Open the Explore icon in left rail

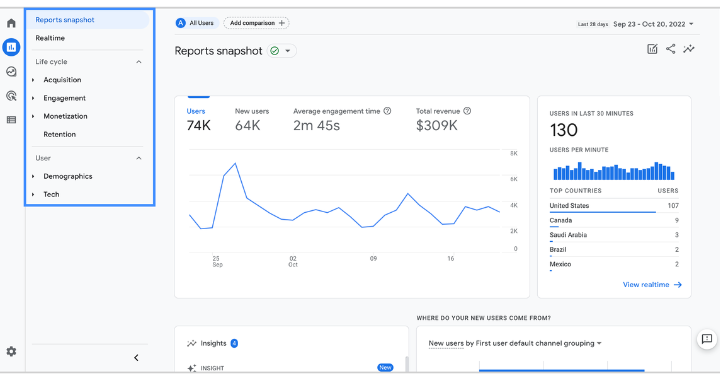coord(11,71)
